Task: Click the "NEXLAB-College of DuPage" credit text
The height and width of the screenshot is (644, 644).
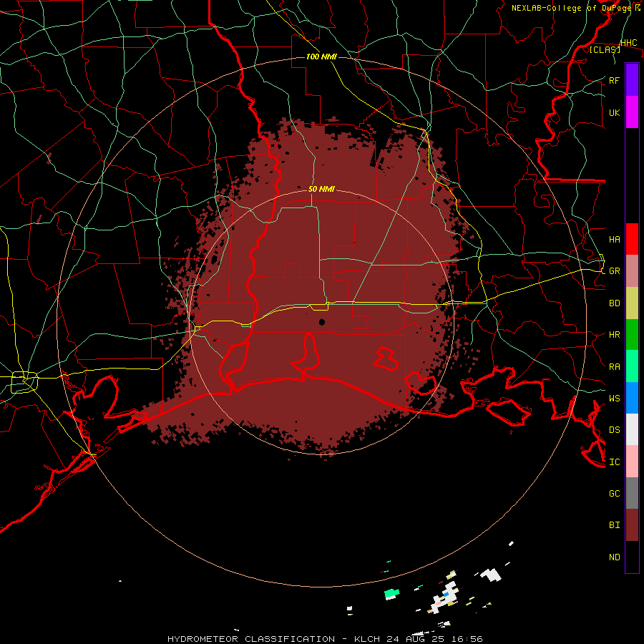Action: click(570, 8)
